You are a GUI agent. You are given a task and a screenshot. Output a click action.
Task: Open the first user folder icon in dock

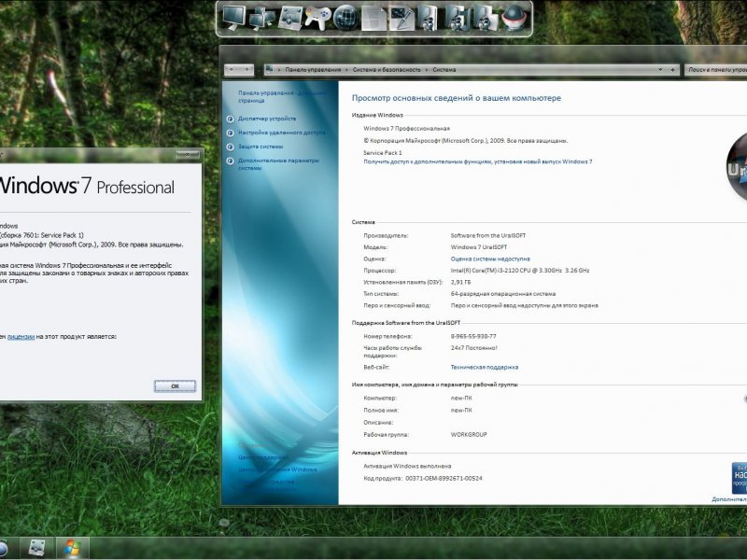click(429, 19)
